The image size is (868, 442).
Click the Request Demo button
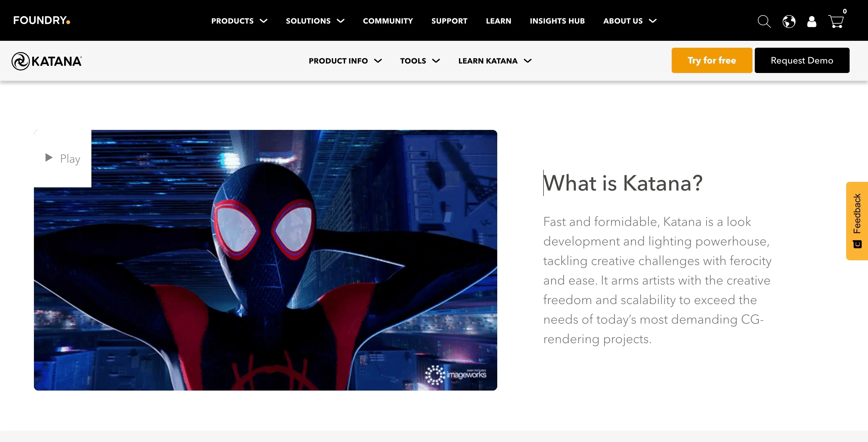coord(802,60)
